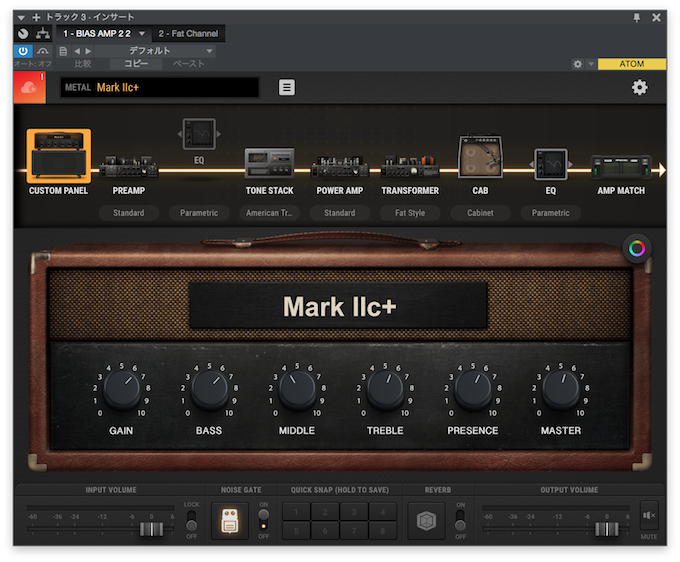Open the preset file icon
Image resolution: width=680 pixels, height=562 pixels.
click(x=63, y=51)
